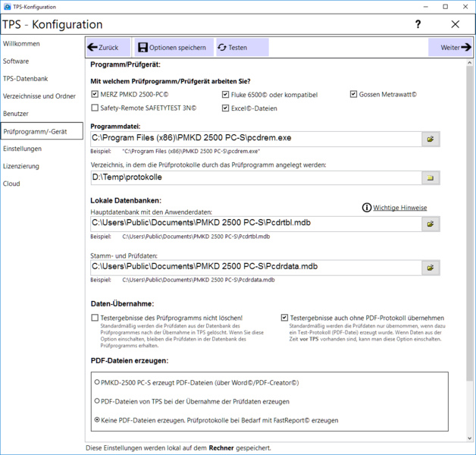Click the Programmdatei path field
Viewport: 476px width, 455px height.
point(256,139)
